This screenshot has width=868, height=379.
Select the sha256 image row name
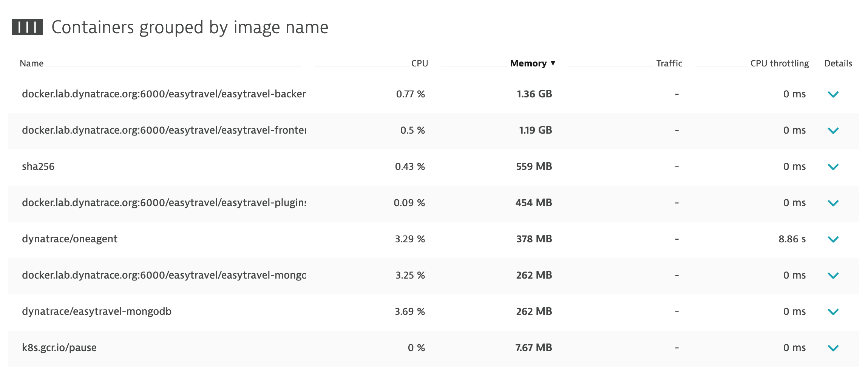point(38,166)
